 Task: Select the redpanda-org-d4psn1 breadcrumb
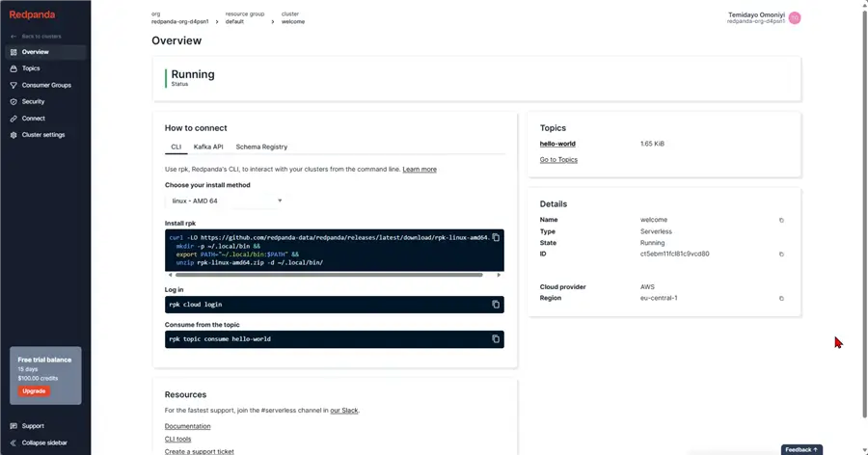tap(180, 21)
